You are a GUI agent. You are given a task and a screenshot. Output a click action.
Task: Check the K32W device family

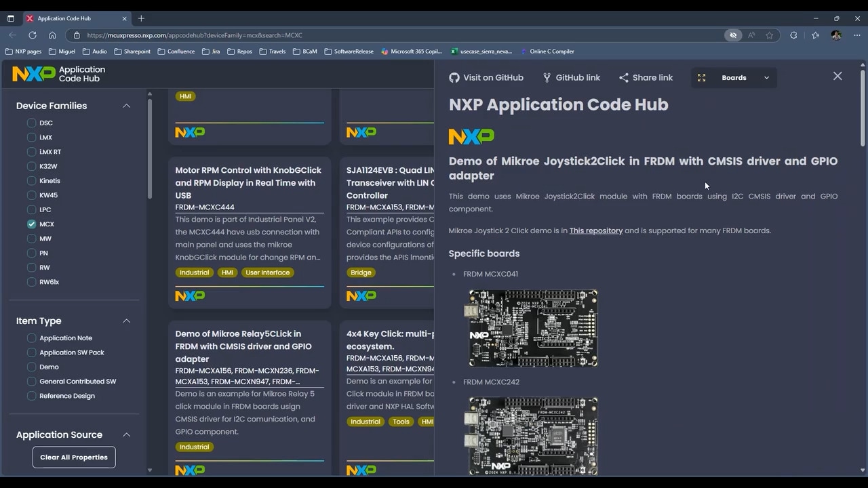[31, 166]
